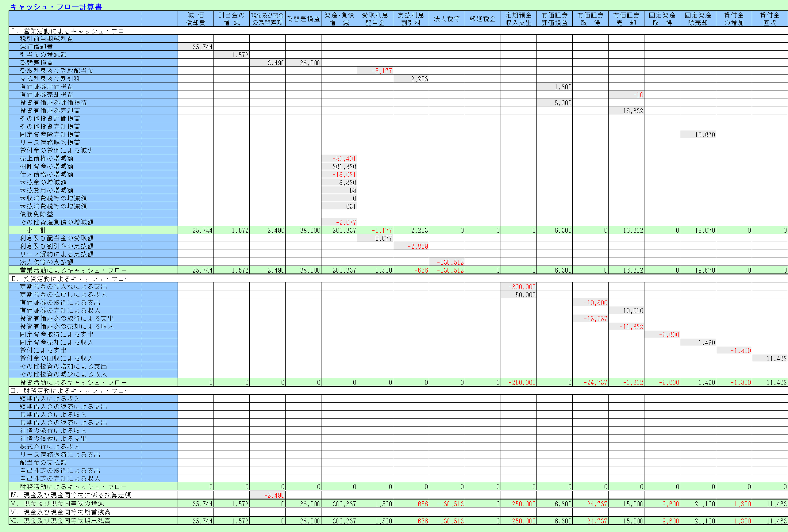Select the -130,512 cell in 法人税等の支払額 row
The image size is (788, 532).
(447, 262)
